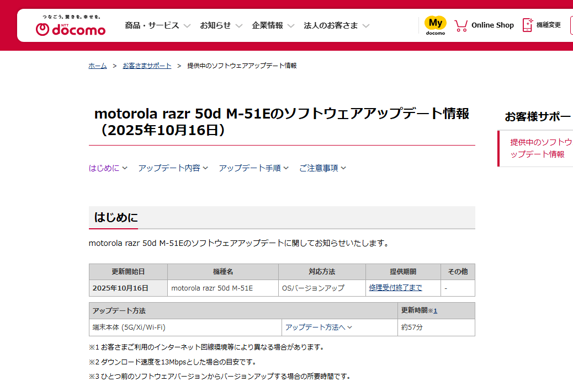
Task: Click アップデート方法へ link
Action: tap(319, 327)
